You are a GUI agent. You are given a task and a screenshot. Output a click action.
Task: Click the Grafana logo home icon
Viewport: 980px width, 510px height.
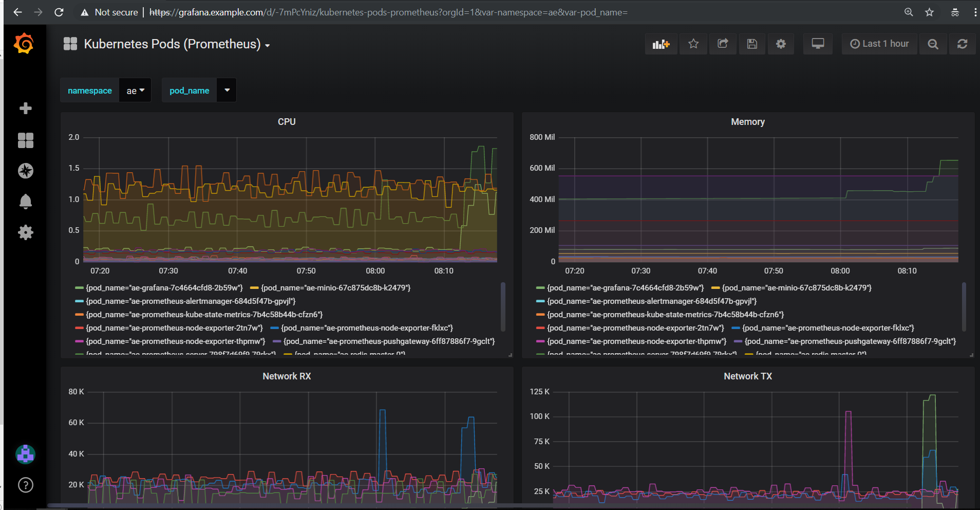click(24, 44)
